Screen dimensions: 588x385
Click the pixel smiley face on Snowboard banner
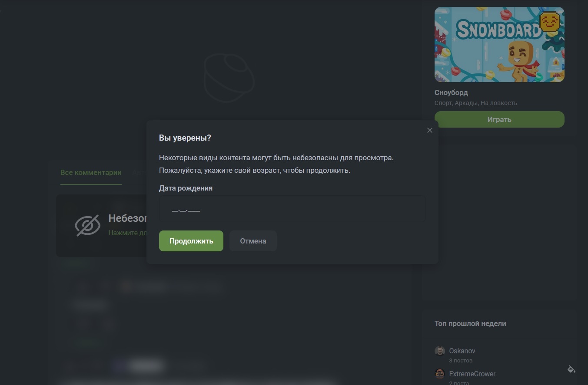click(x=549, y=22)
